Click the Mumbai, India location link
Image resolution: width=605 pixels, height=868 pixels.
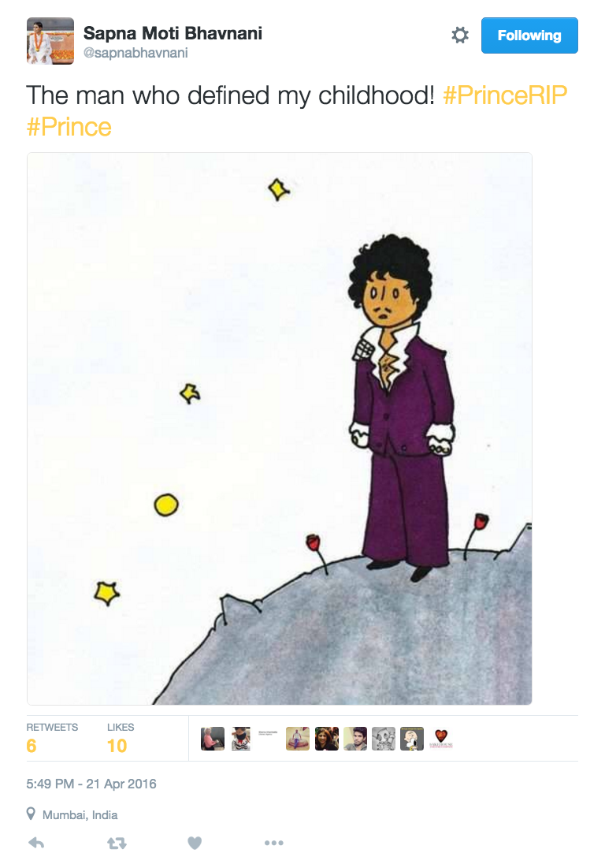(80, 815)
